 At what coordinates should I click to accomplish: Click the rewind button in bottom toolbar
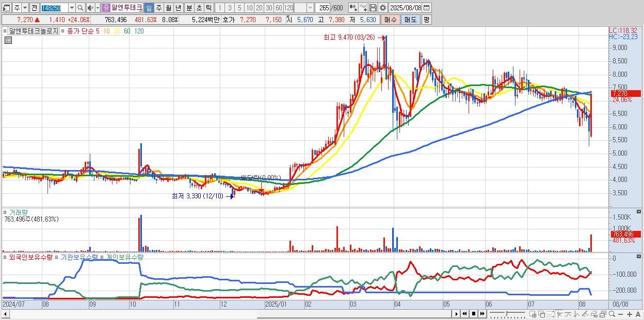point(464,314)
